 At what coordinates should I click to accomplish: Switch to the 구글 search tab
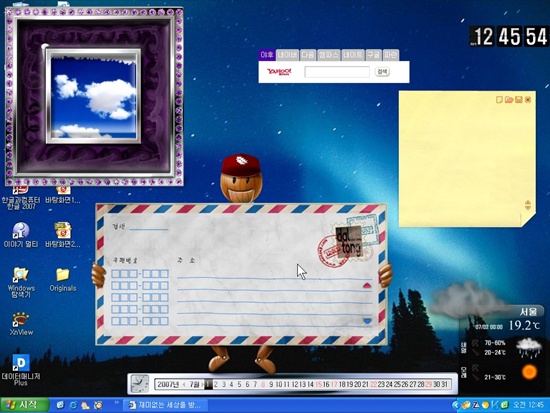(x=373, y=55)
